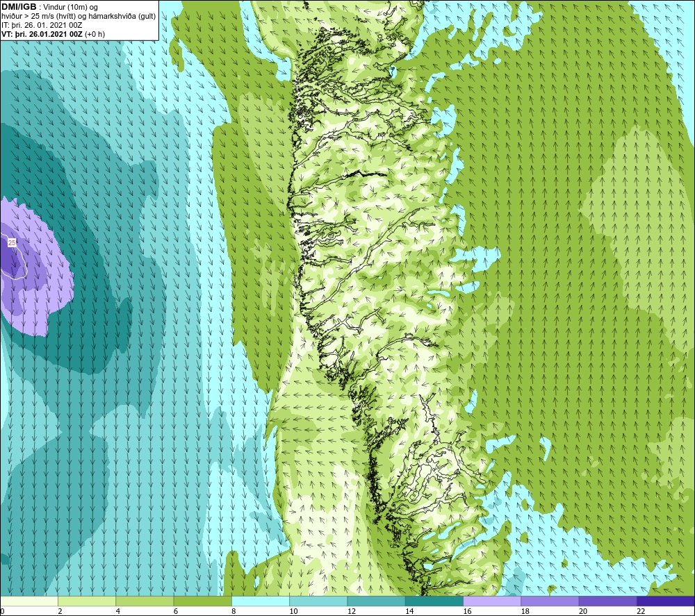Click the "22" legend scale label
The height and width of the screenshot is (616, 695).
(641, 611)
